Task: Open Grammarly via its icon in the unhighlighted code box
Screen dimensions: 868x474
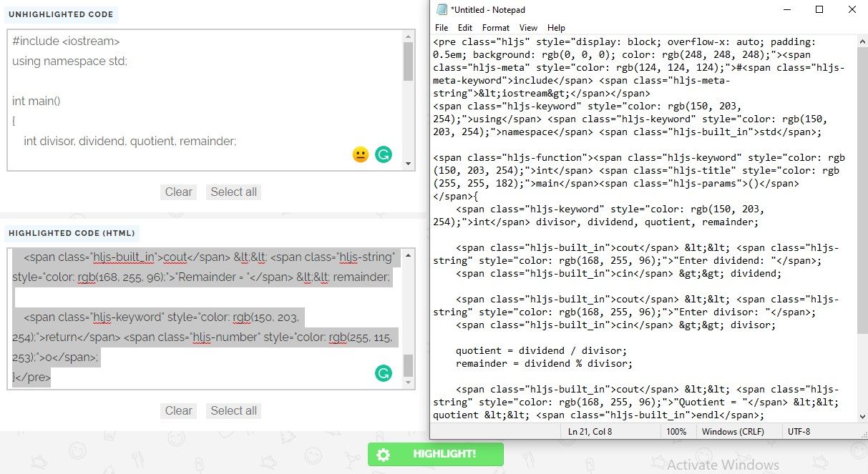Action: pos(384,154)
